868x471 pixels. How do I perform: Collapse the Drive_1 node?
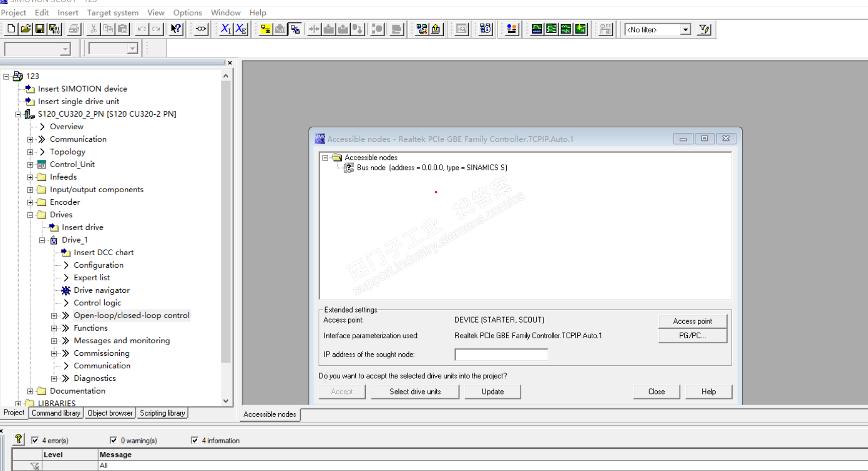(42, 240)
